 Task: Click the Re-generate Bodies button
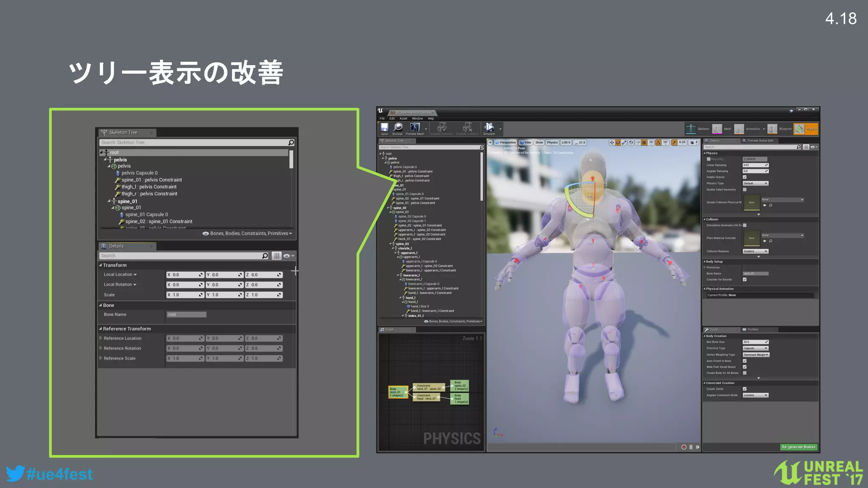798,447
